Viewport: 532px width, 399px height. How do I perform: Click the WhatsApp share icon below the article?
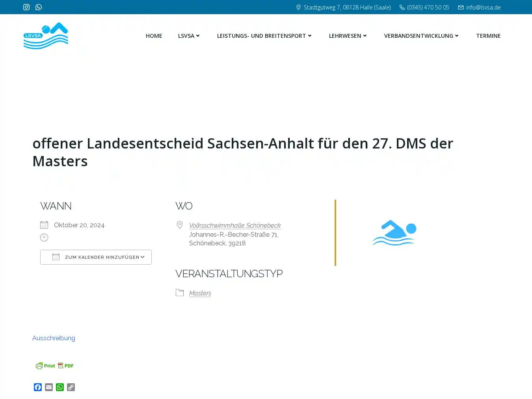[60, 387]
